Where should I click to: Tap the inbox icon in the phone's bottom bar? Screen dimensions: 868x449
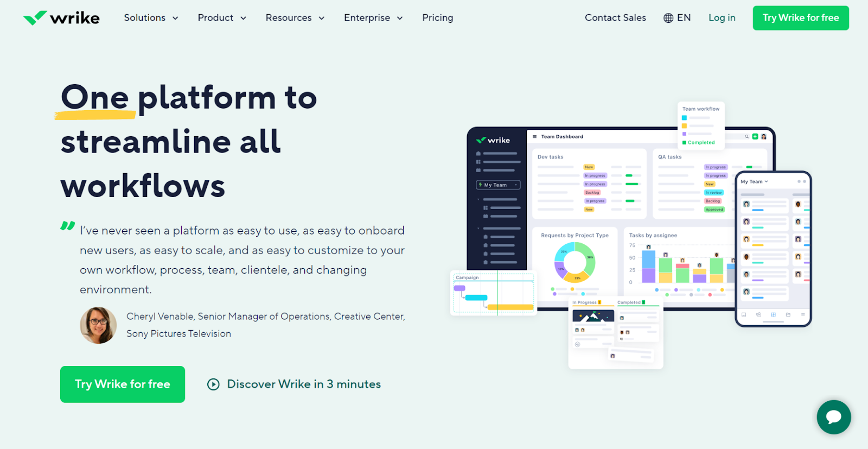click(x=744, y=315)
